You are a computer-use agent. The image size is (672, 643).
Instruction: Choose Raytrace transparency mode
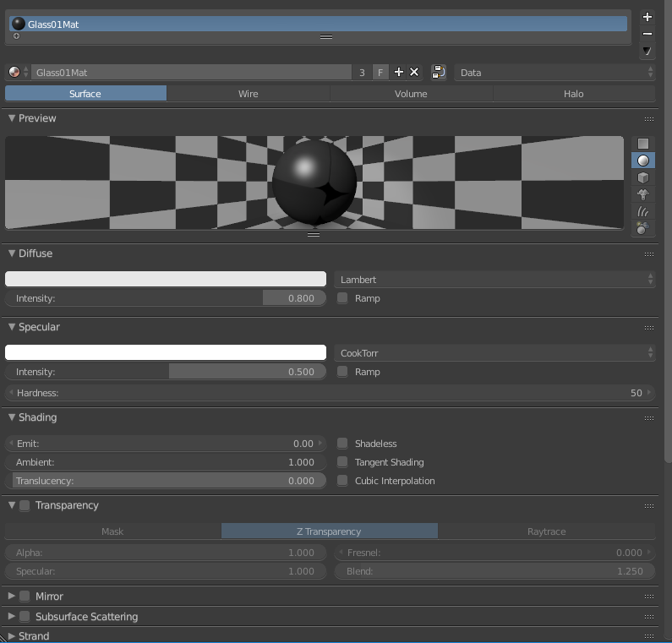(546, 531)
